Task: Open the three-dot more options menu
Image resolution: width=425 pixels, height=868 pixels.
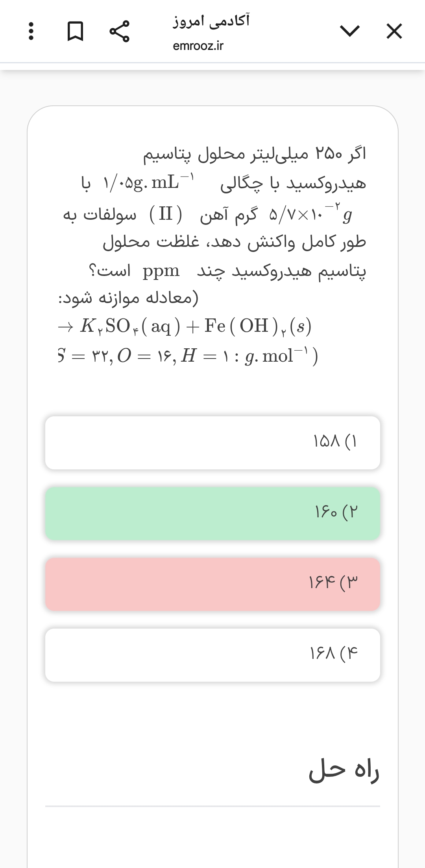Action: pos(31,31)
